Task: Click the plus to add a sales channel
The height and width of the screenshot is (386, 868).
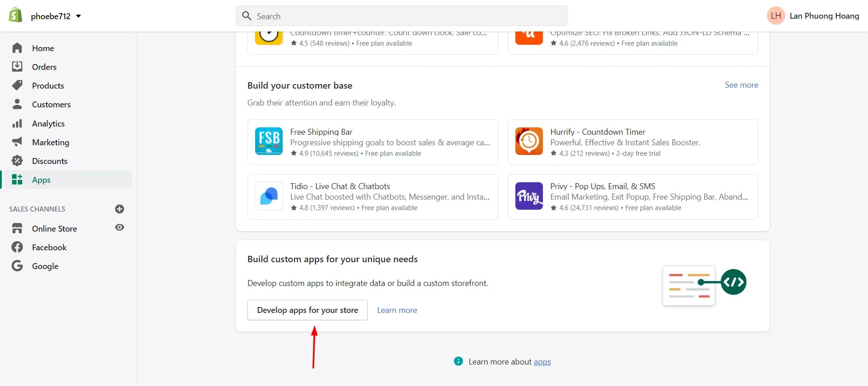Action: 119,209
